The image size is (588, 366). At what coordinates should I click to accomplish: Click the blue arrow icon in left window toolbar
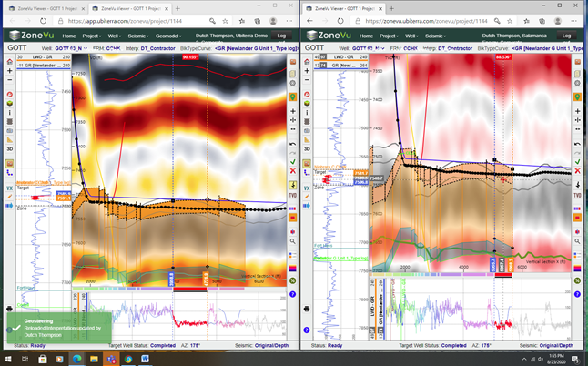coord(10,206)
